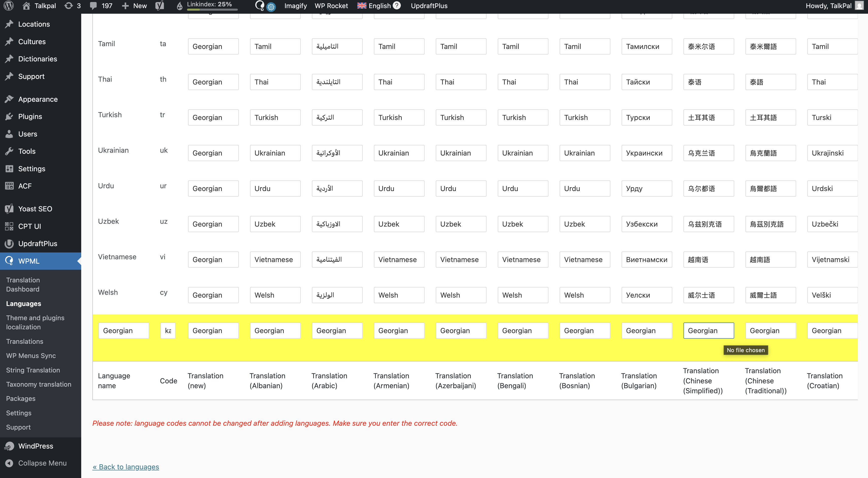Edit the Welsh row Croatian field Velški
The image size is (868, 478).
point(832,295)
